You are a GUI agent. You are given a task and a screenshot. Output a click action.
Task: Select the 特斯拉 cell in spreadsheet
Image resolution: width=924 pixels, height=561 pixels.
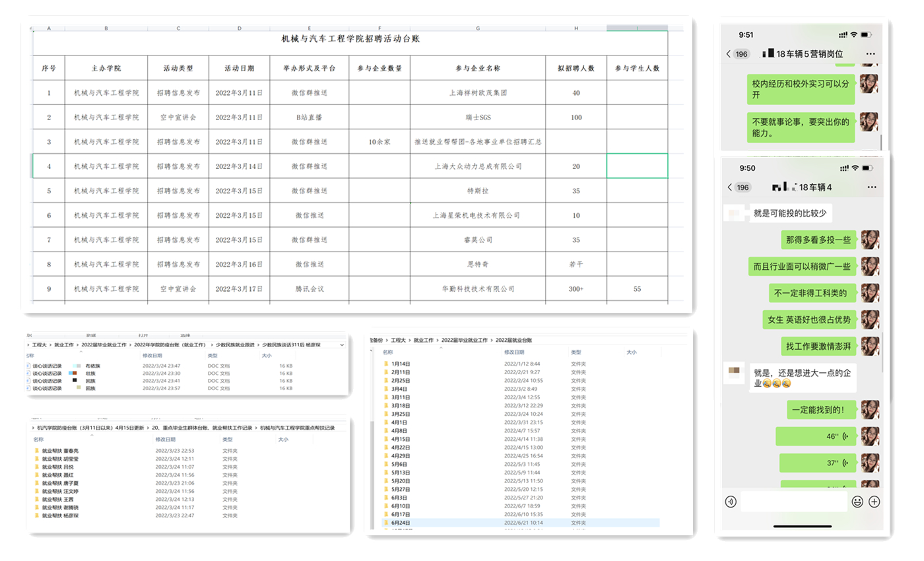(477, 191)
